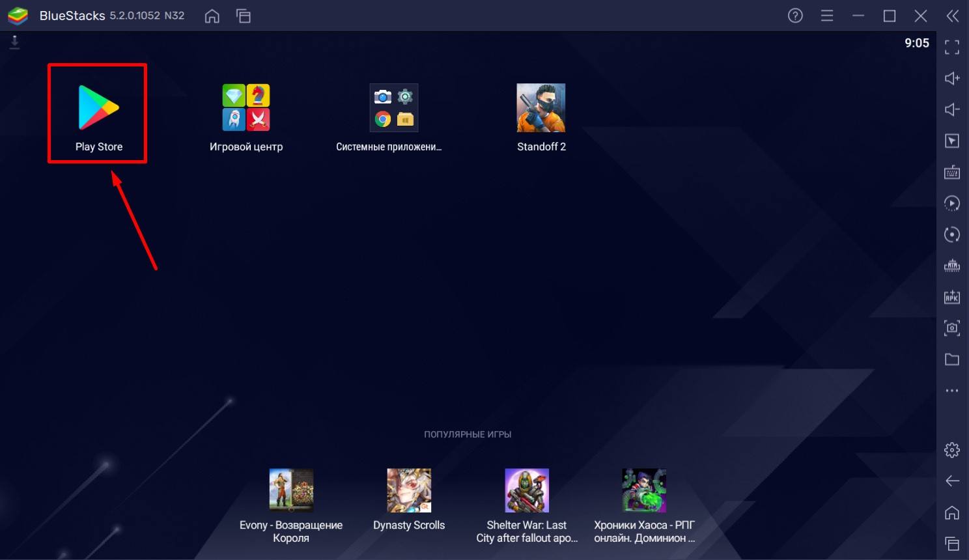
Task: Show more sidebar options (three dots)
Action: click(x=952, y=391)
